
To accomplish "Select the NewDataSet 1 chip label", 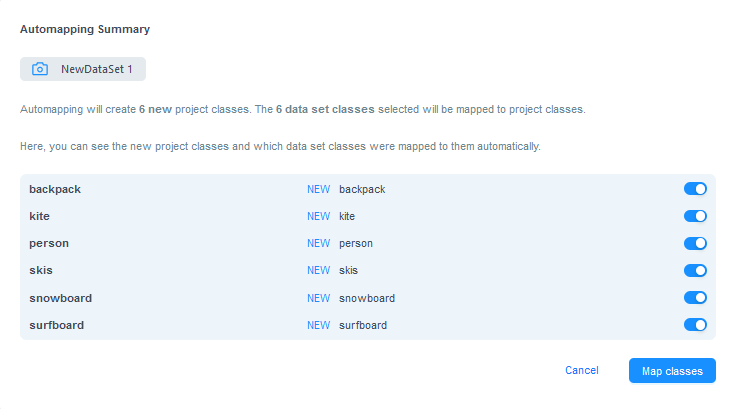I will [97, 69].
